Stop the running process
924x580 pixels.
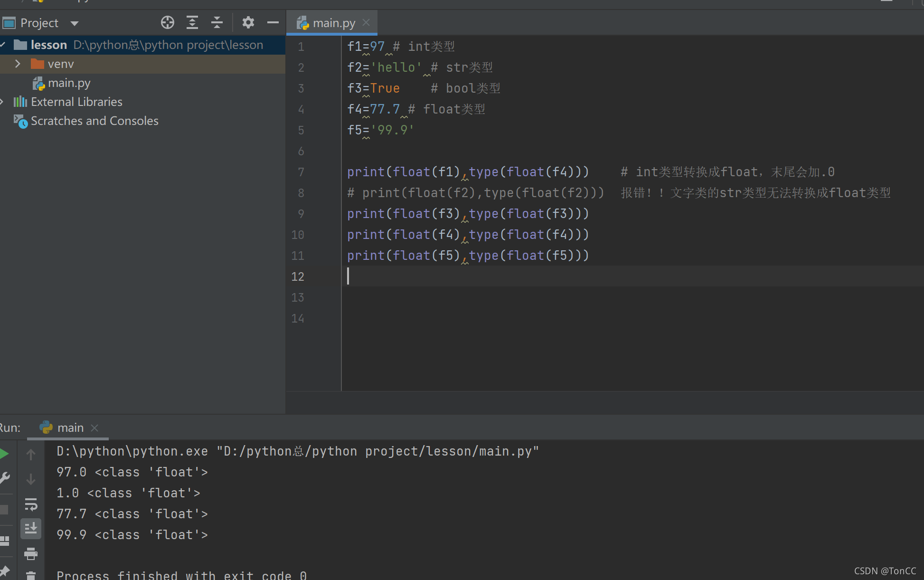pos(4,510)
